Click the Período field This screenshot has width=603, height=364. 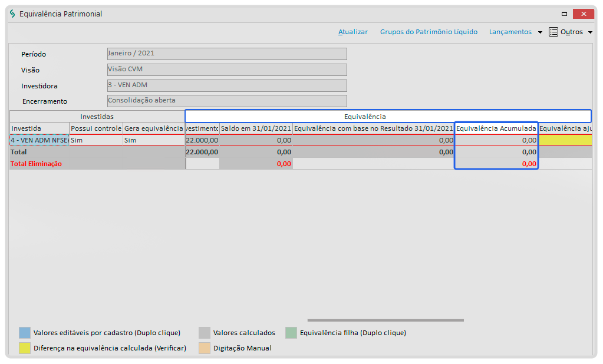pyautogui.click(x=227, y=54)
